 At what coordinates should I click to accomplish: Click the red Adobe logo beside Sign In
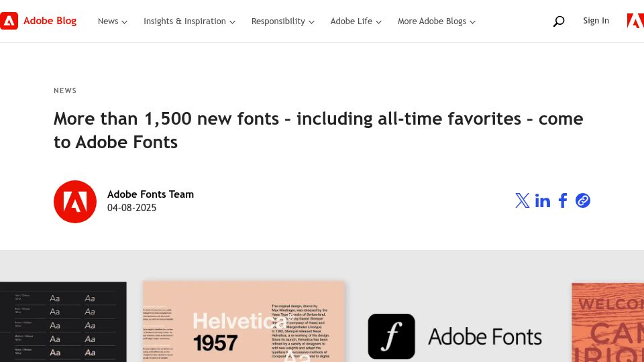point(635,21)
